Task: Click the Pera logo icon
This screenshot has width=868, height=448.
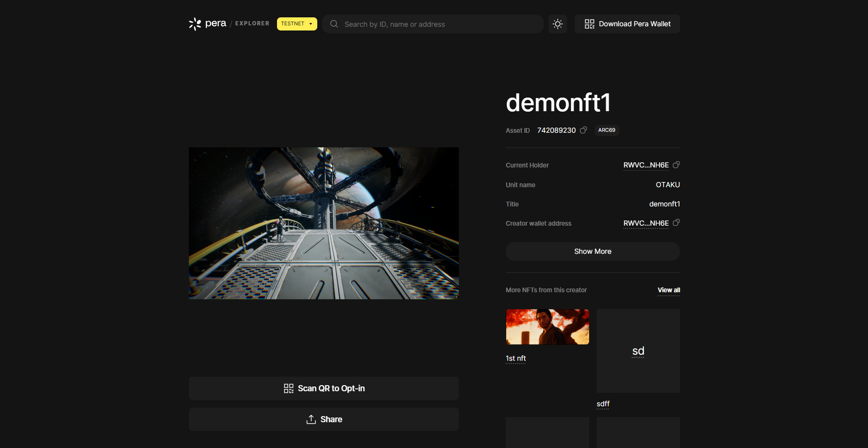Action: pos(195,24)
